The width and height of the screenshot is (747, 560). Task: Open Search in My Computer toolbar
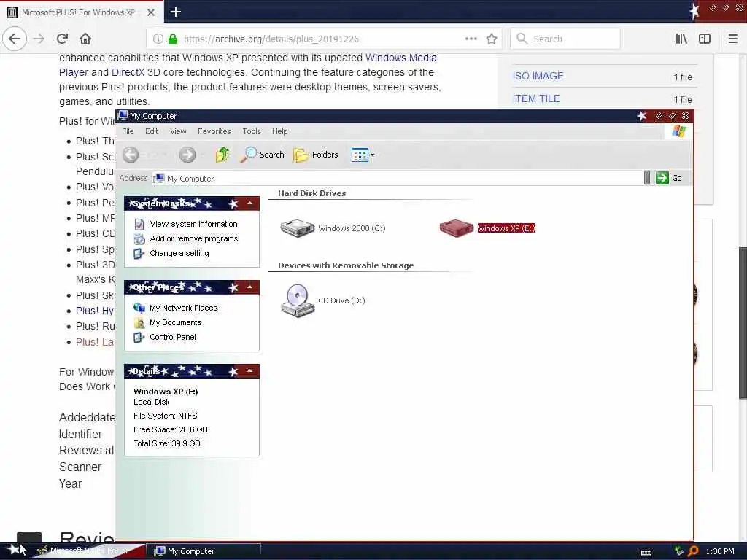coord(262,155)
